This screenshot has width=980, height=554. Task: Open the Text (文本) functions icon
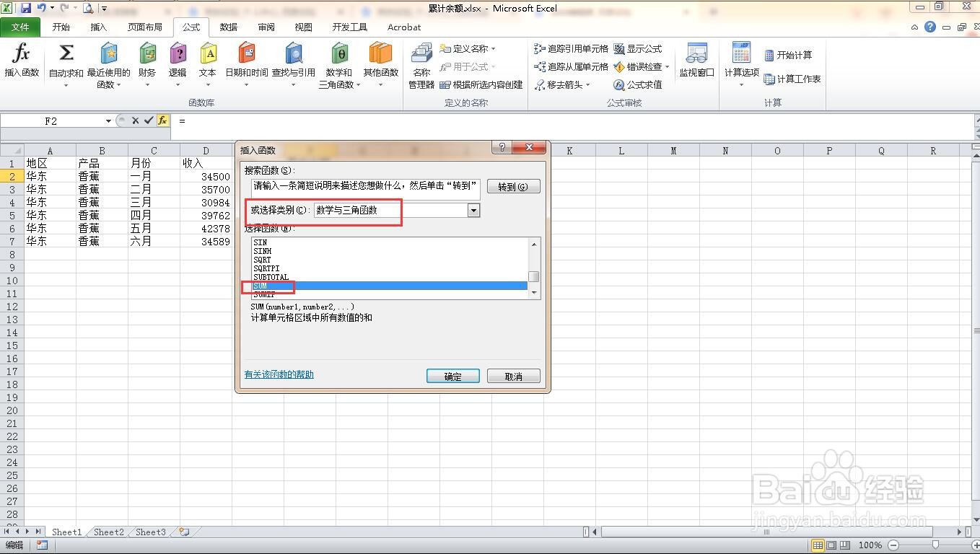[208, 53]
